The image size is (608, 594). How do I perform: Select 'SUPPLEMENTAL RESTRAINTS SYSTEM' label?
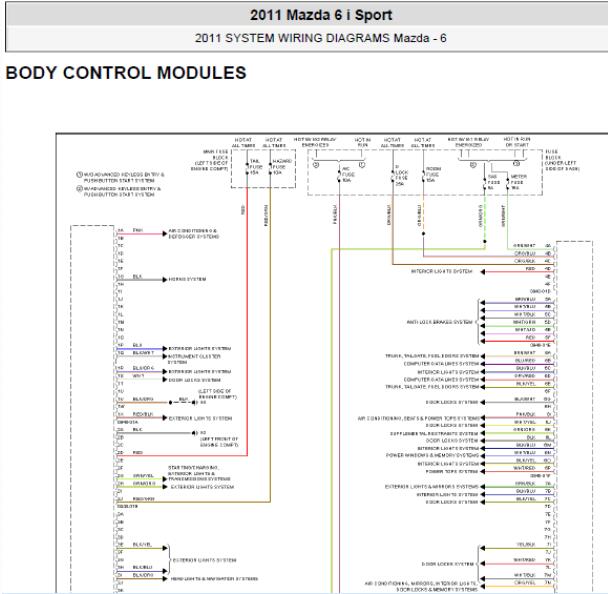pos(434,433)
